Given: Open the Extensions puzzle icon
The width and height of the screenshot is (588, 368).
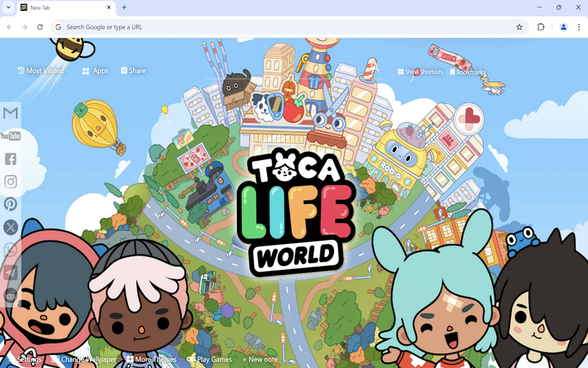Looking at the screenshot, I should [x=541, y=27].
